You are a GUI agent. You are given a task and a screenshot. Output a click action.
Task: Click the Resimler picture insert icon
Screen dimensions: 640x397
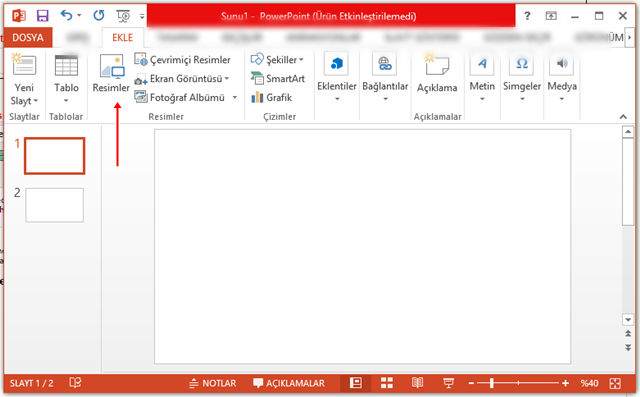click(x=112, y=66)
